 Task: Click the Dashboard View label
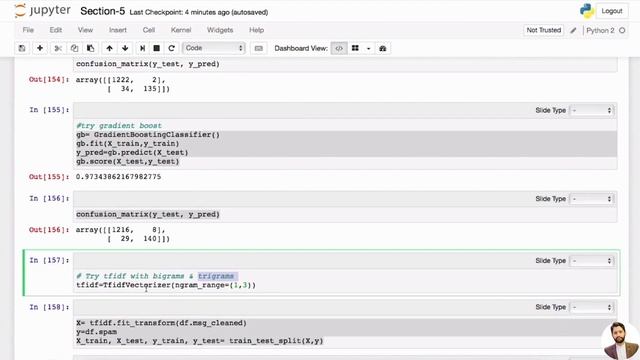[301, 48]
